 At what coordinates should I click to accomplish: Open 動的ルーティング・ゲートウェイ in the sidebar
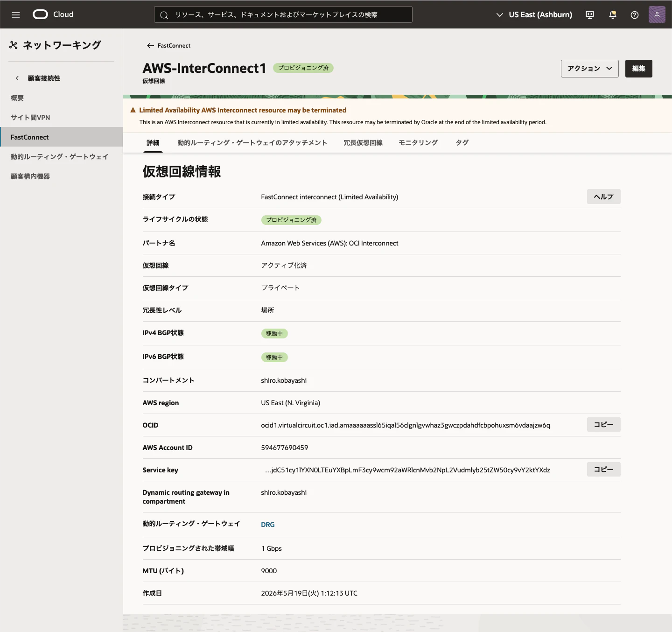point(61,157)
